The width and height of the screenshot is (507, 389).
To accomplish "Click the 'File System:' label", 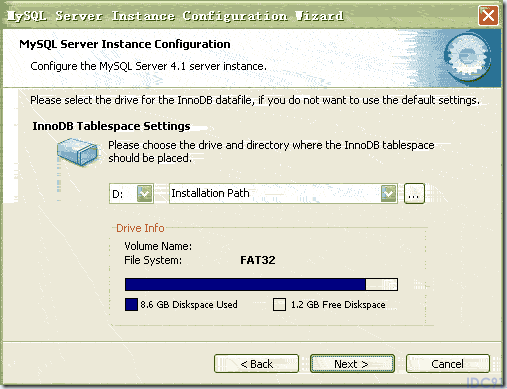I will coord(153,260).
